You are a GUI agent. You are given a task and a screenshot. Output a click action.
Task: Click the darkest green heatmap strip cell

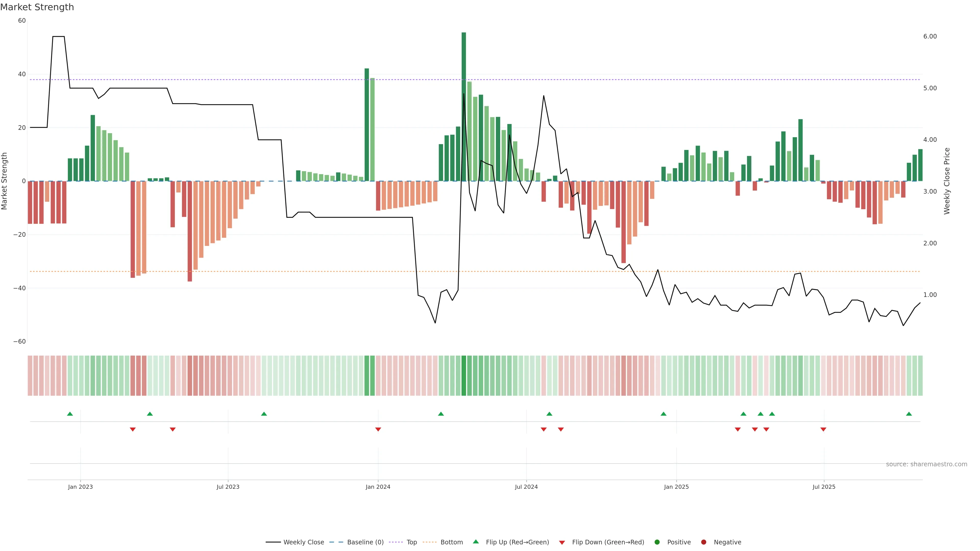[463, 375]
